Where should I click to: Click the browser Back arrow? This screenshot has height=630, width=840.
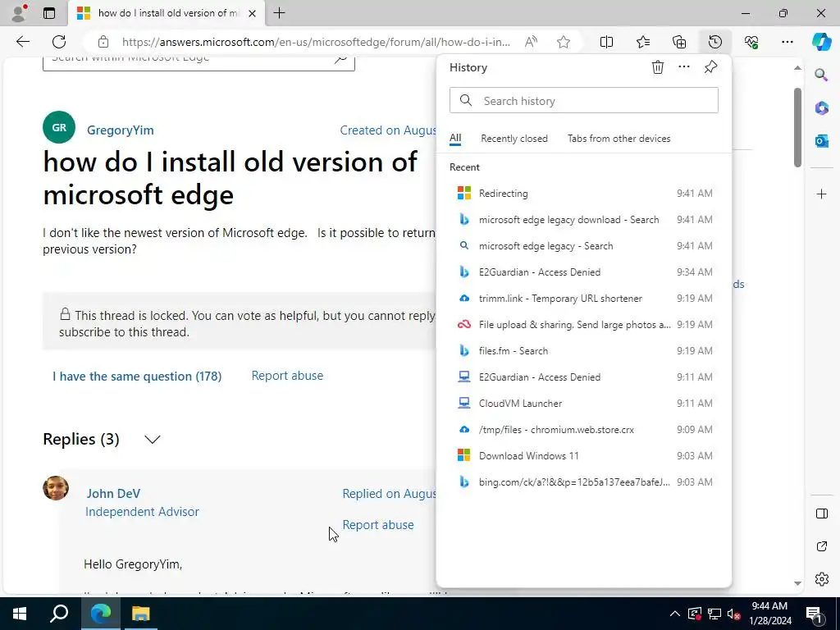point(22,42)
